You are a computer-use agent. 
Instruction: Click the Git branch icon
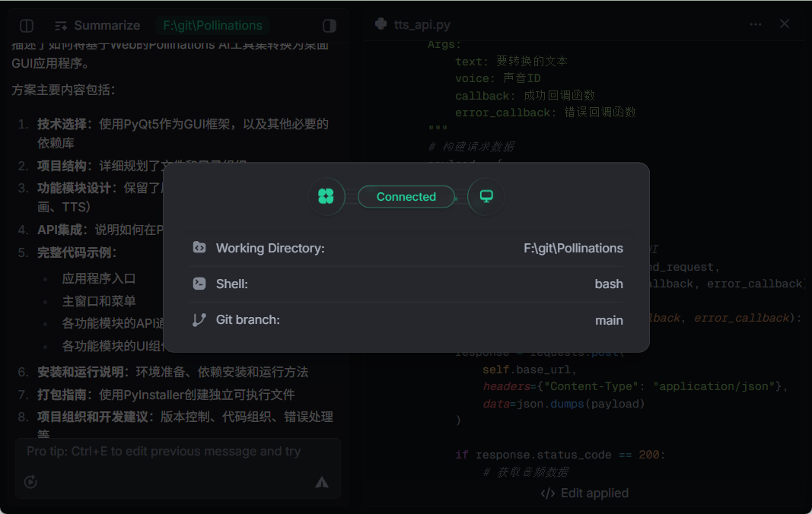coord(199,320)
